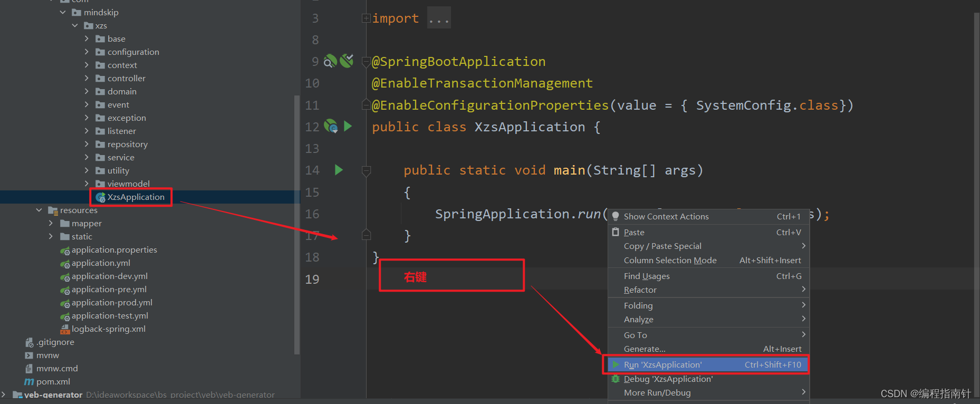
Task: Toggle fold marker beside main method declaration
Action: (366, 170)
